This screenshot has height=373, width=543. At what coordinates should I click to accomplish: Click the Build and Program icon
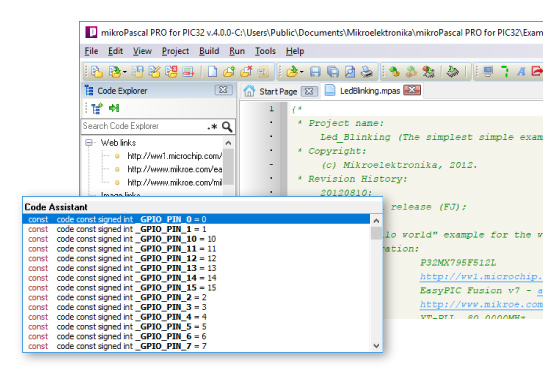[429, 71]
